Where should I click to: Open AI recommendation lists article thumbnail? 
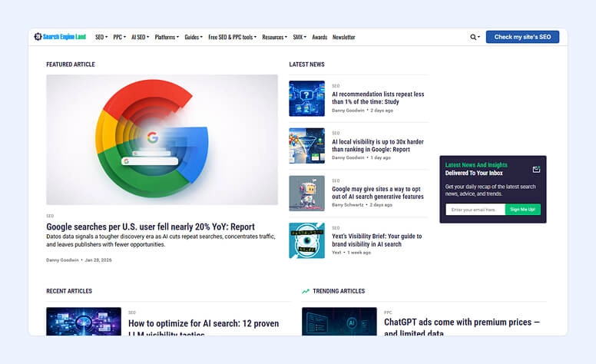(x=306, y=98)
